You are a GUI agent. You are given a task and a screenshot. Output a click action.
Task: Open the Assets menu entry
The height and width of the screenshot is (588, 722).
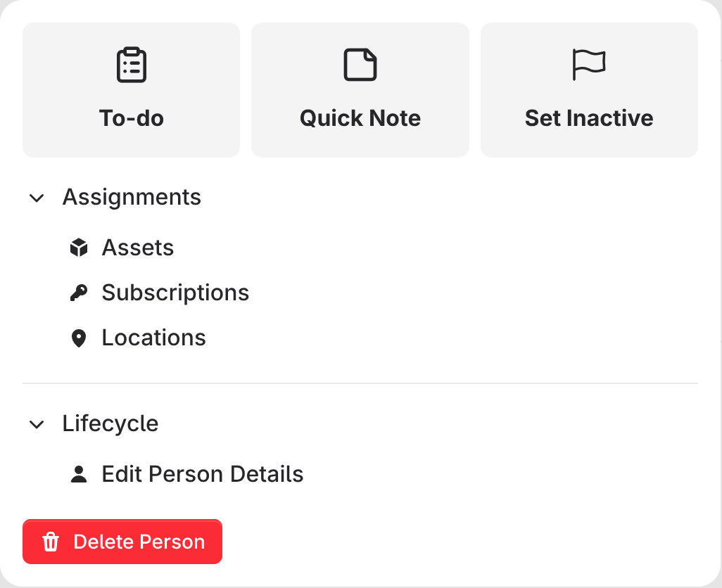pos(138,248)
